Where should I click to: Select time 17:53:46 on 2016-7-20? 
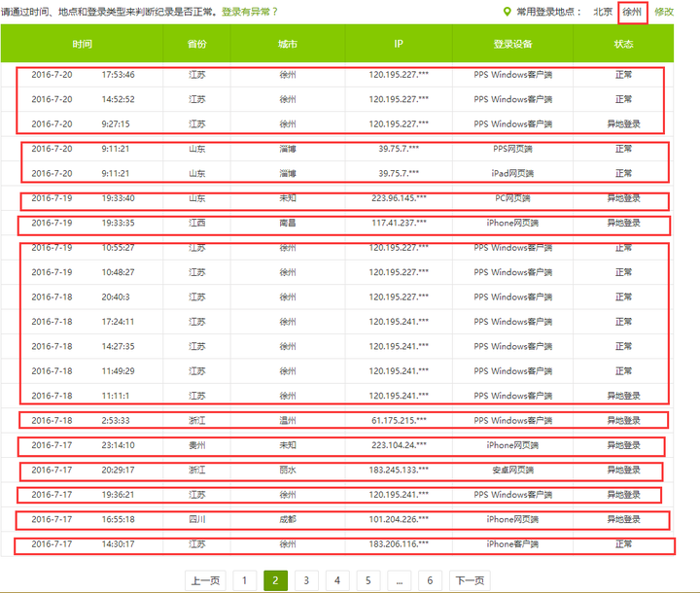tap(118, 75)
